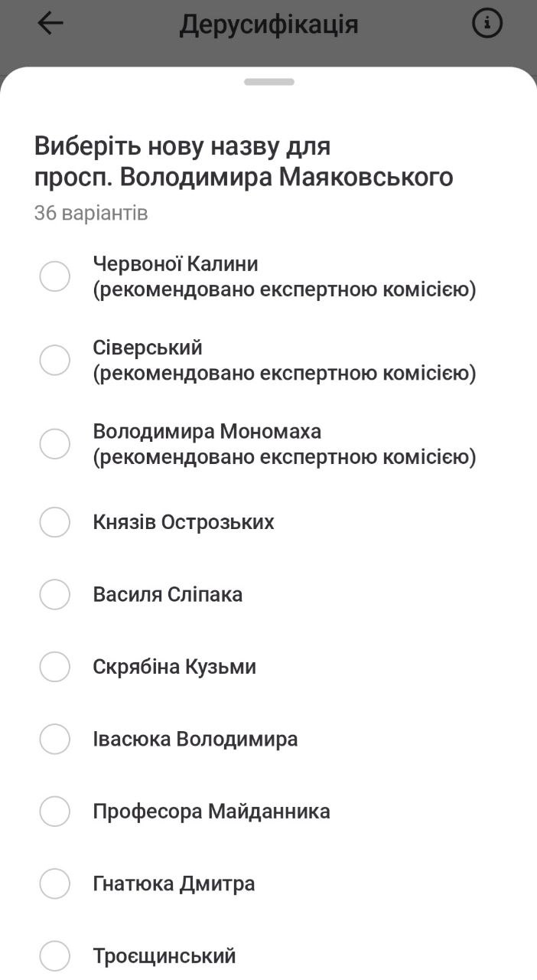Choose Скрябіна Кузьми radio option

(55, 667)
